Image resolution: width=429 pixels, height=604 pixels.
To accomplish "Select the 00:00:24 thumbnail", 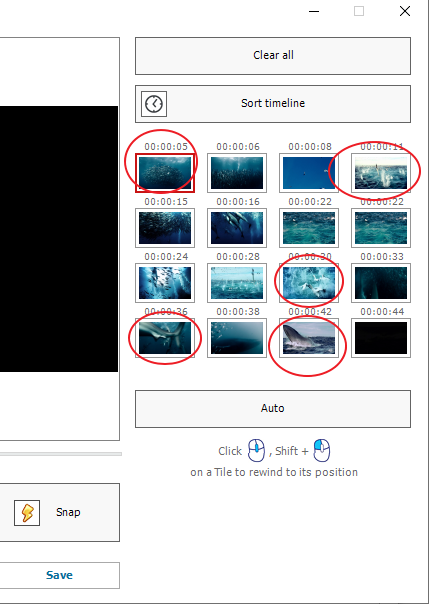I will (x=165, y=283).
